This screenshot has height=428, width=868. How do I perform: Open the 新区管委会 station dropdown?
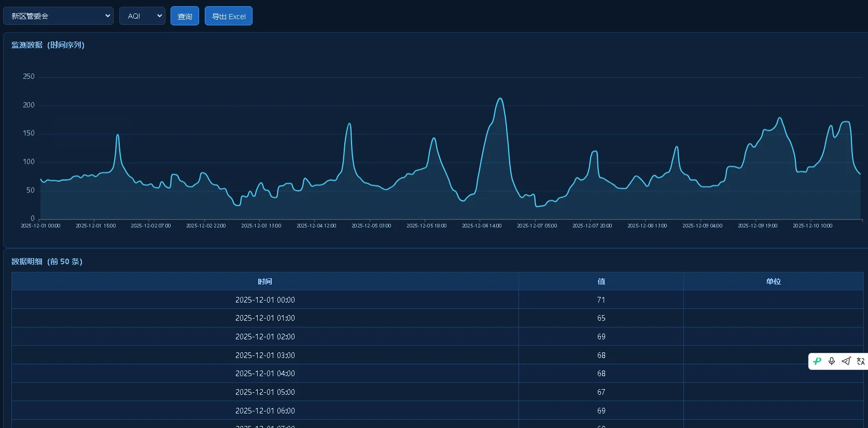[58, 16]
